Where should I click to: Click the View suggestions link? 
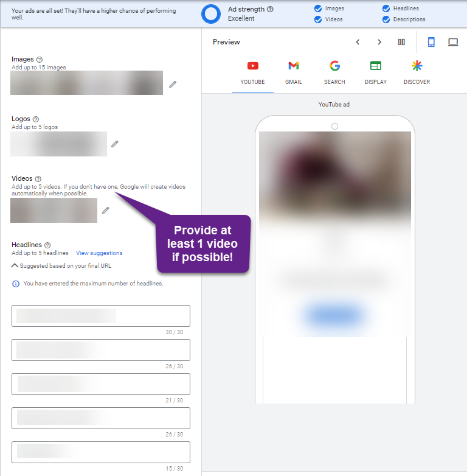coord(99,253)
